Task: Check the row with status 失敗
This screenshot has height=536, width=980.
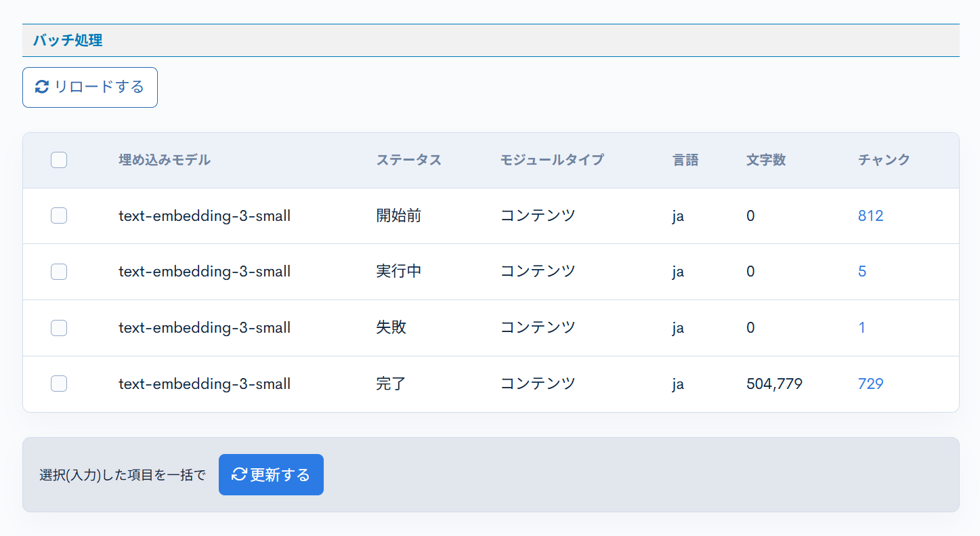Action: [x=59, y=327]
